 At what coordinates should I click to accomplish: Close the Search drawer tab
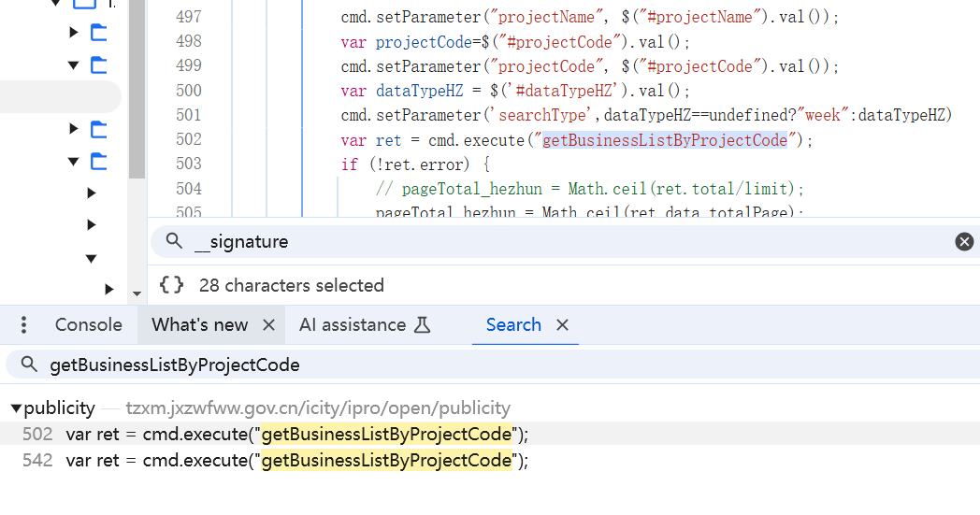[563, 325]
